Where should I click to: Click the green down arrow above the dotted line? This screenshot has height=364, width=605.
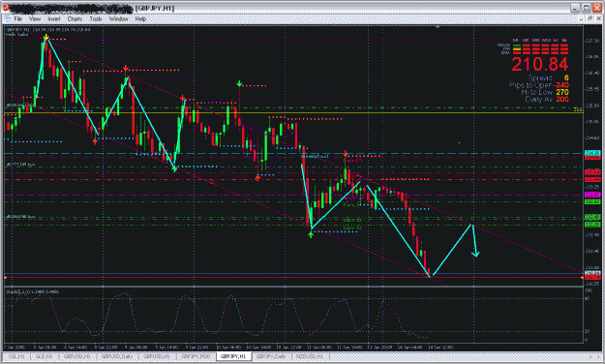239,83
